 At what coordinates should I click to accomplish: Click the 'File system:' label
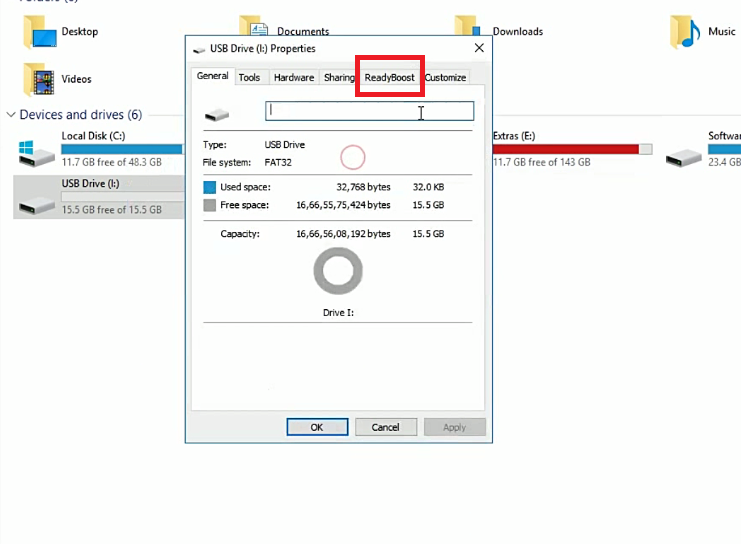227,163
